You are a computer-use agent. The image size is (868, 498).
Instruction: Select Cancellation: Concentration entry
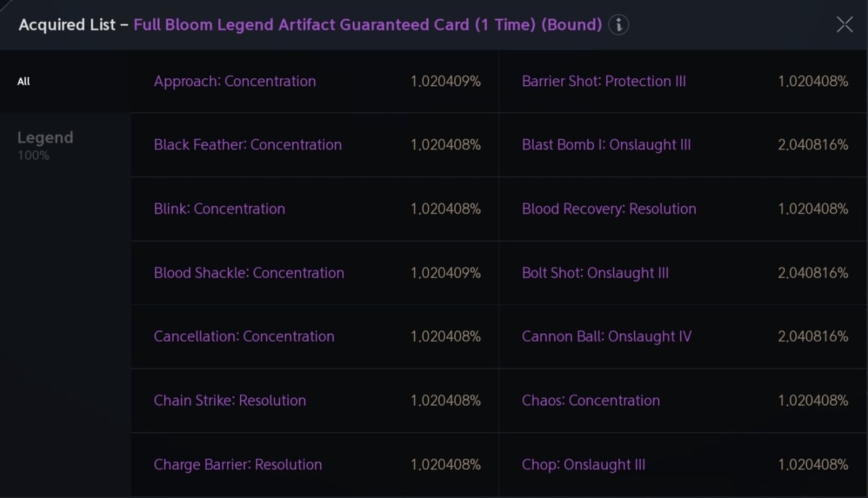pos(244,337)
